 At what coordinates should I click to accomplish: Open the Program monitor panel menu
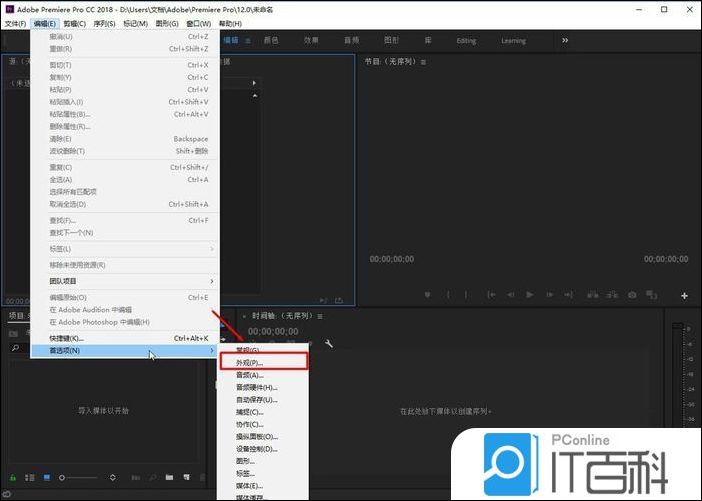424,61
